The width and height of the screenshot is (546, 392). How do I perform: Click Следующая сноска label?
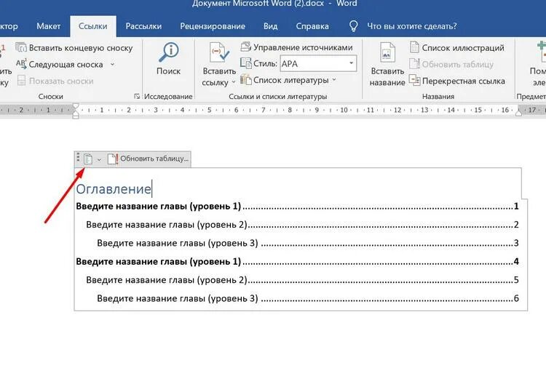click(x=66, y=64)
